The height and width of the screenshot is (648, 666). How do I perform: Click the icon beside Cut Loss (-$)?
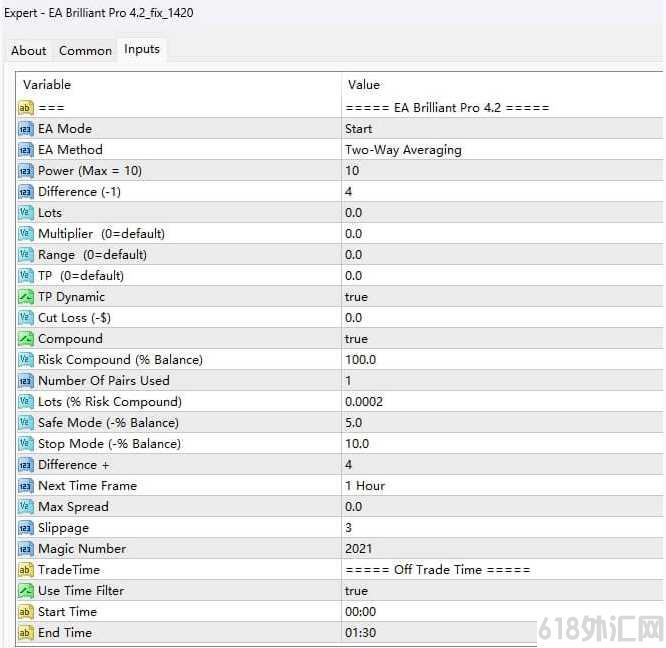point(25,318)
